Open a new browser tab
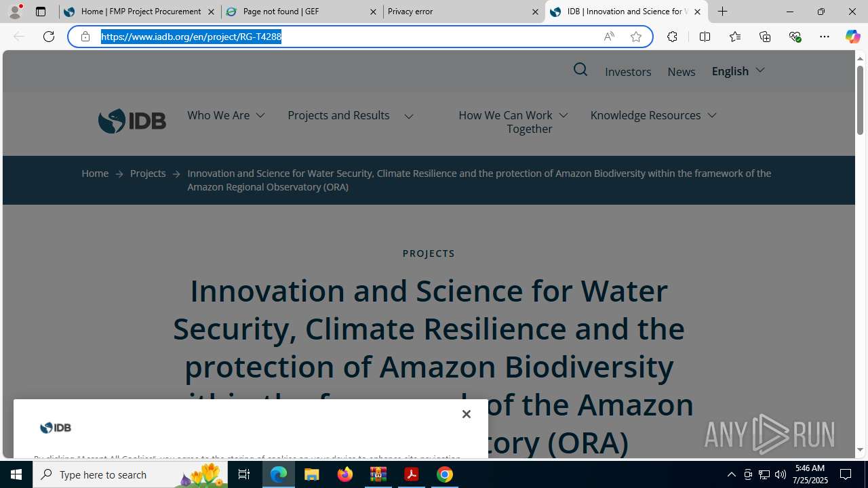 723,12
